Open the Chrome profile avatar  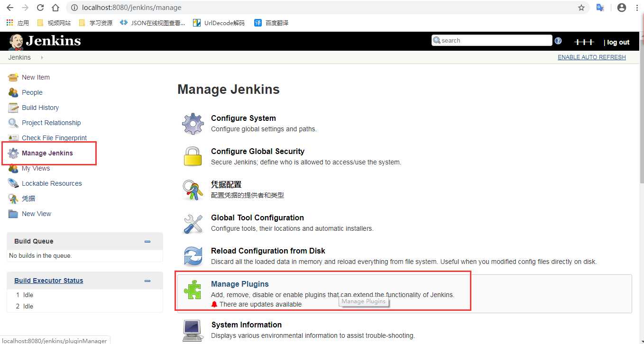coord(622,8)
